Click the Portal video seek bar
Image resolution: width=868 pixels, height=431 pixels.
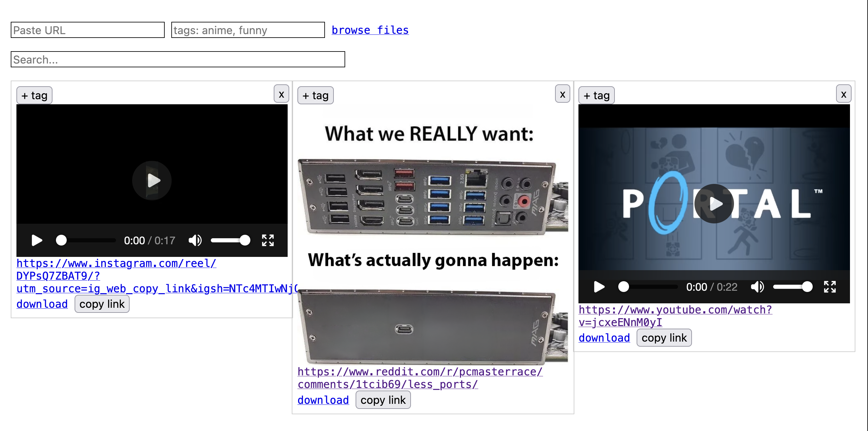[648, 287]
